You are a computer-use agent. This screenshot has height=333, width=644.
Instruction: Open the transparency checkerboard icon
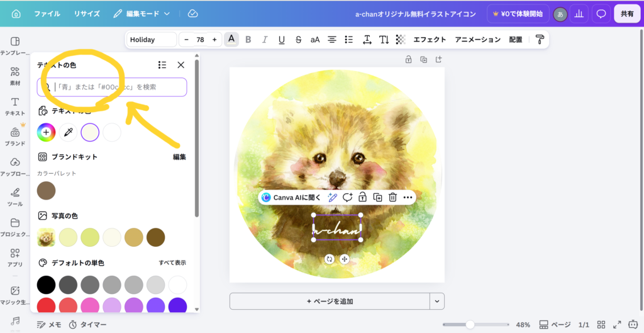point(401,40)
